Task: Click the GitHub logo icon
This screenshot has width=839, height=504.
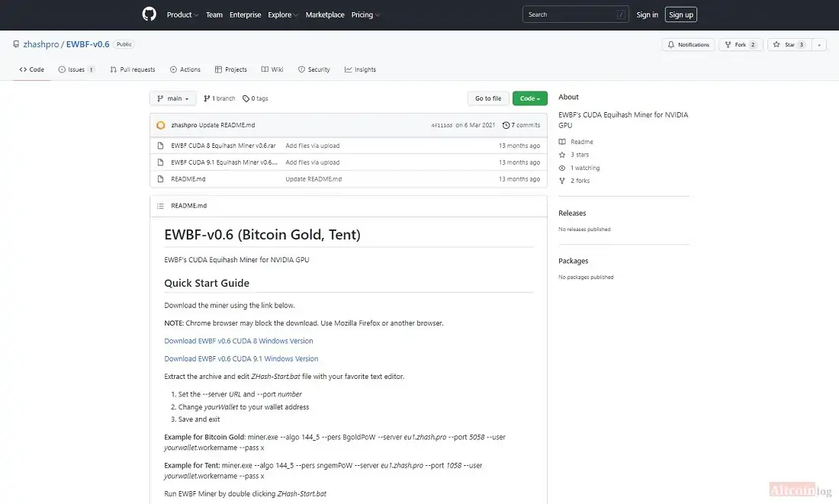Action: 149,14
